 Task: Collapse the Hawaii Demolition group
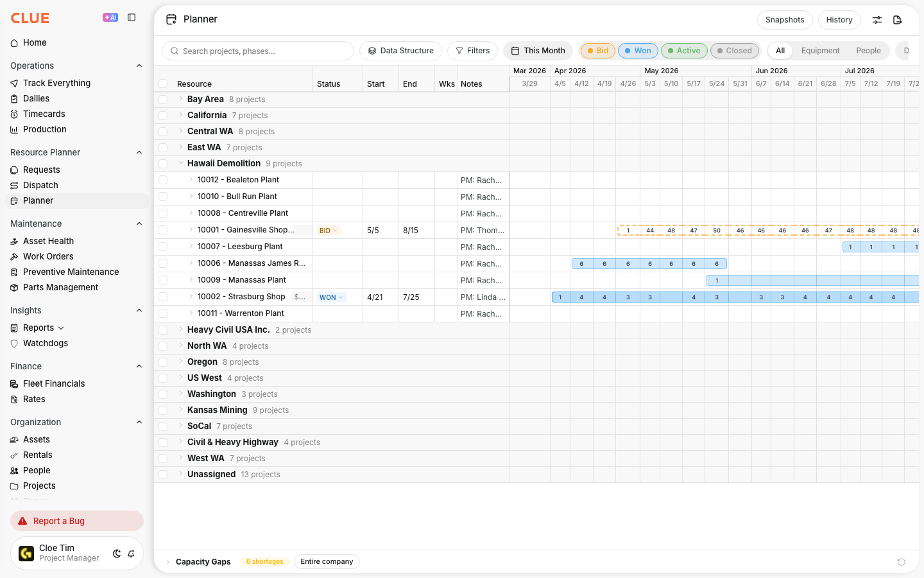point(181,163)
